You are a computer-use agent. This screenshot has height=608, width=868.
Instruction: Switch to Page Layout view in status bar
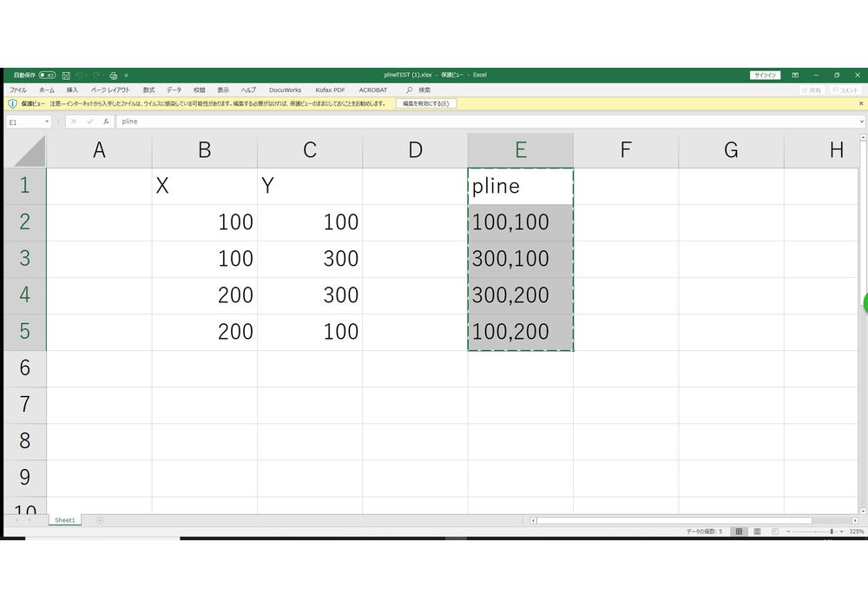click(x=757, y=531)
